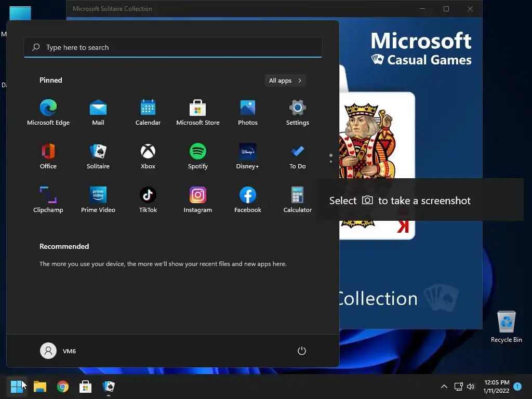Minimize the Microsoft Solitaire Collection window
This screenshot has width=532, height=399.
pos(422,9)
